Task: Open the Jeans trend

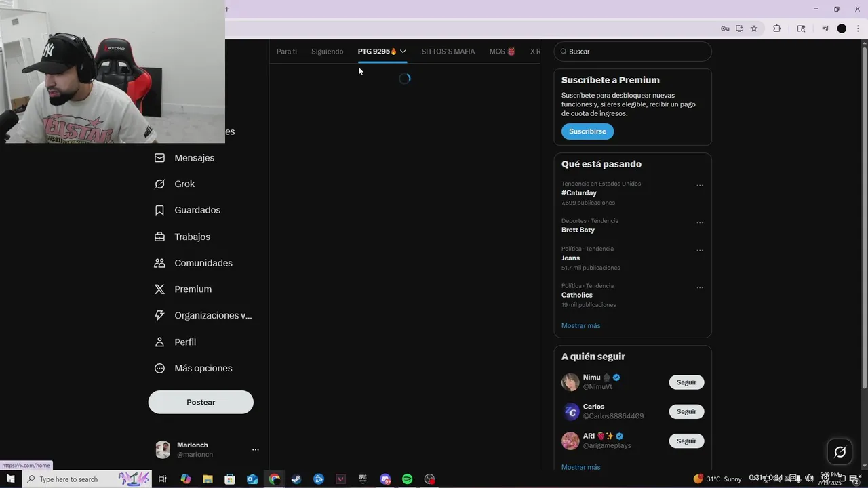Action: pyautogui.click(x=570, y=258)
